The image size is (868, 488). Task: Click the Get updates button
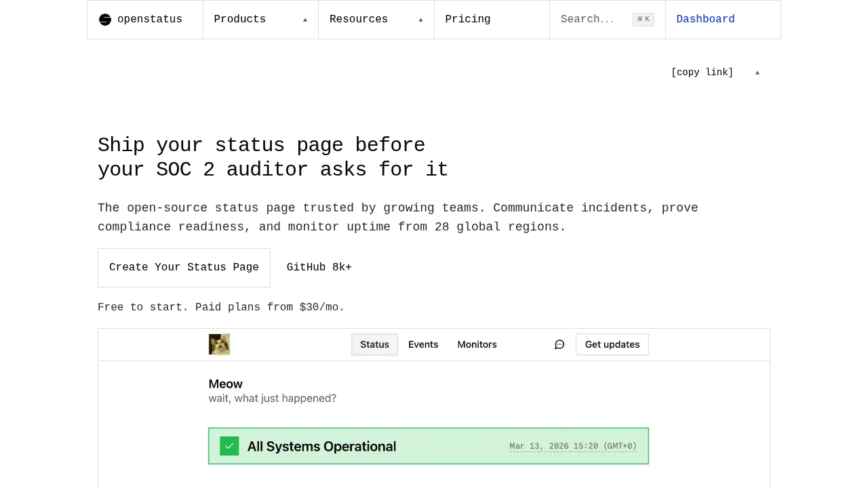612,344
